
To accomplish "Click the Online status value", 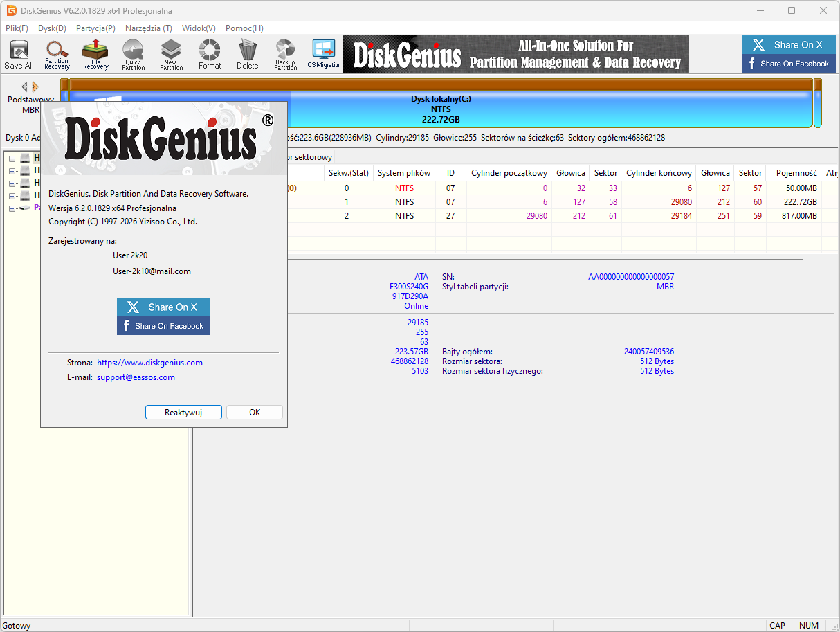I will pyautogui.click(x=417, y=306).
